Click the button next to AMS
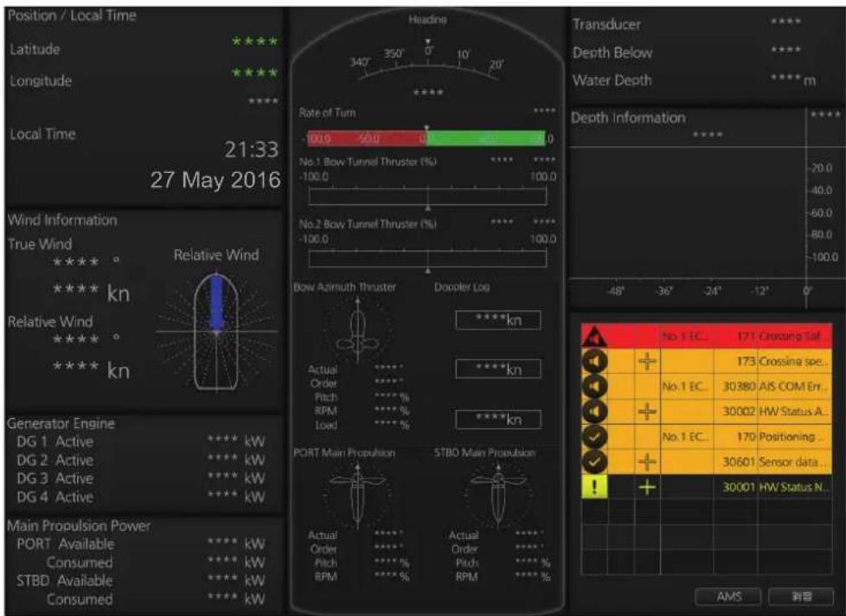Screen dimensions: 846x616 pos(801,596)
